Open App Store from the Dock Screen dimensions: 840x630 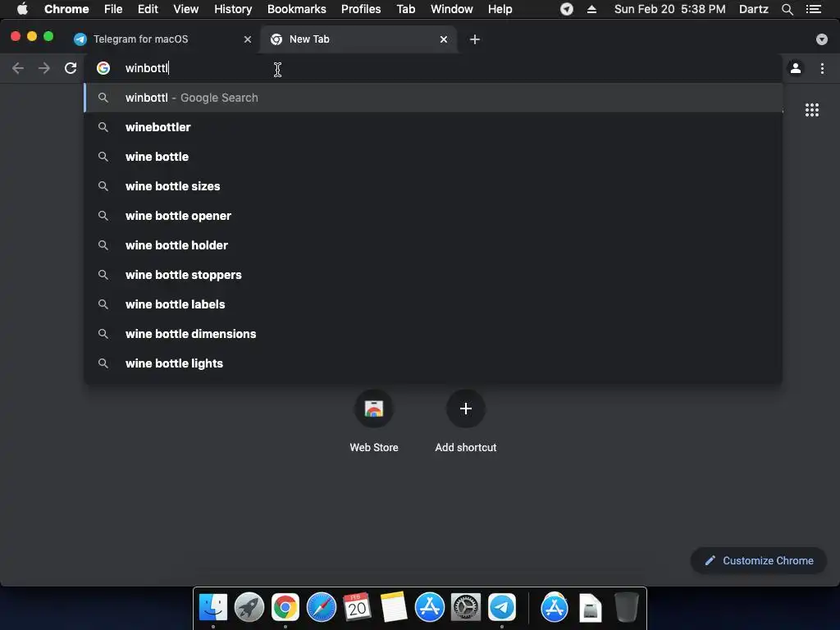pos(429,608)
